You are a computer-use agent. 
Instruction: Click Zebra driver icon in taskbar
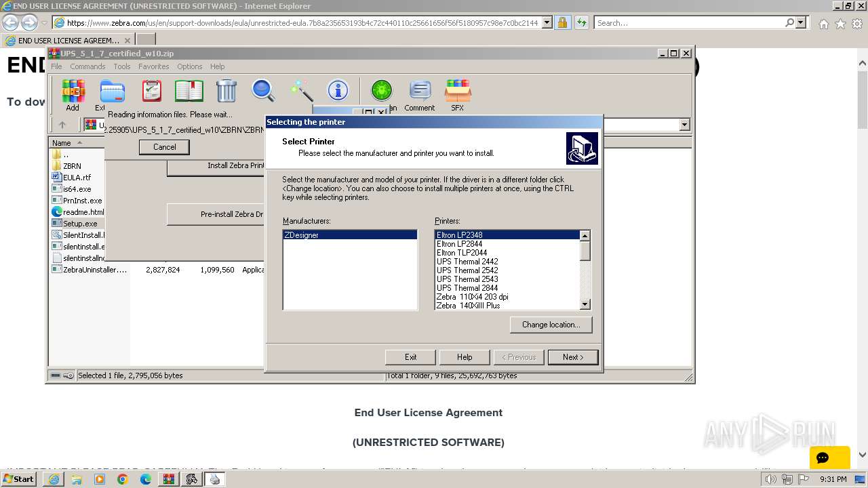[192, 479]
